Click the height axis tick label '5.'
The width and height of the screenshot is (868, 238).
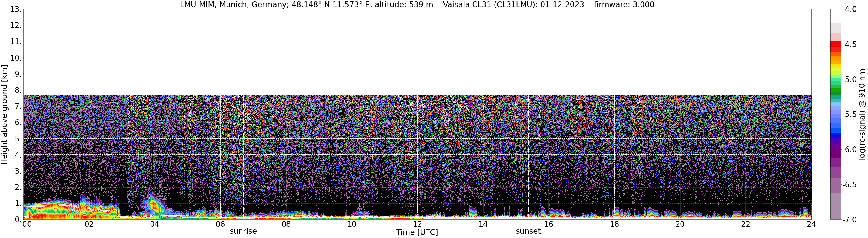point(18,139)
